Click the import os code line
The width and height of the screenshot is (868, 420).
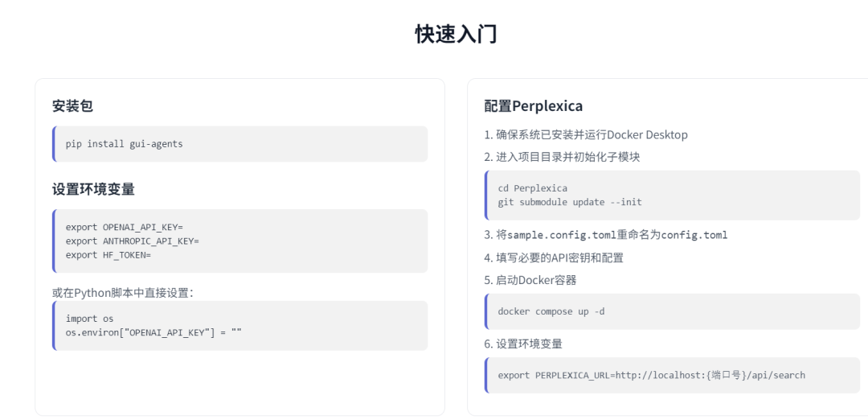(89, 319)
